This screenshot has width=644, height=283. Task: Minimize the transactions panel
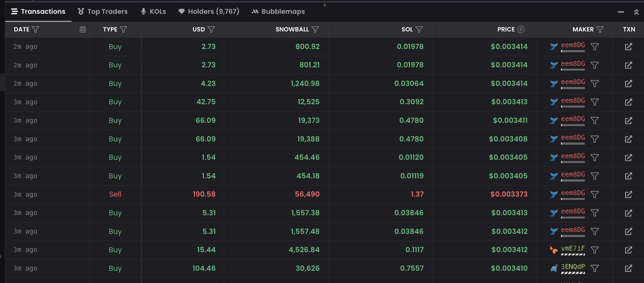[621, 12]
